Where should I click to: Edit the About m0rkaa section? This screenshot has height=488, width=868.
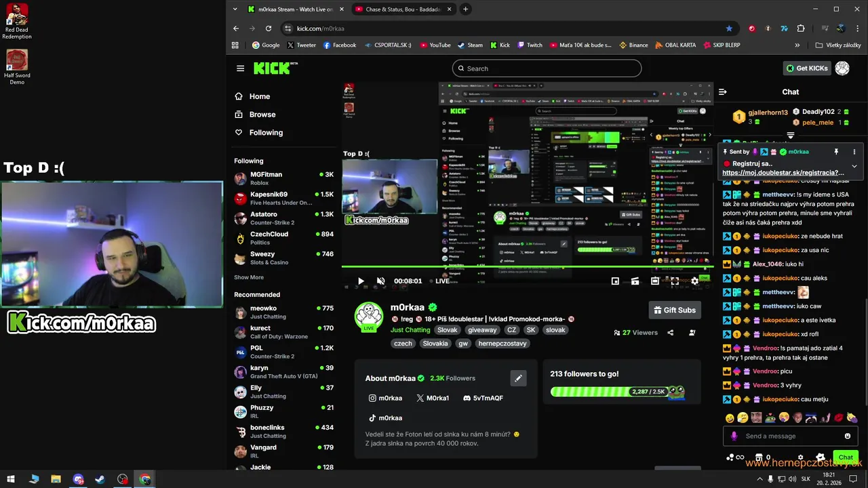[x=518, y=378]
